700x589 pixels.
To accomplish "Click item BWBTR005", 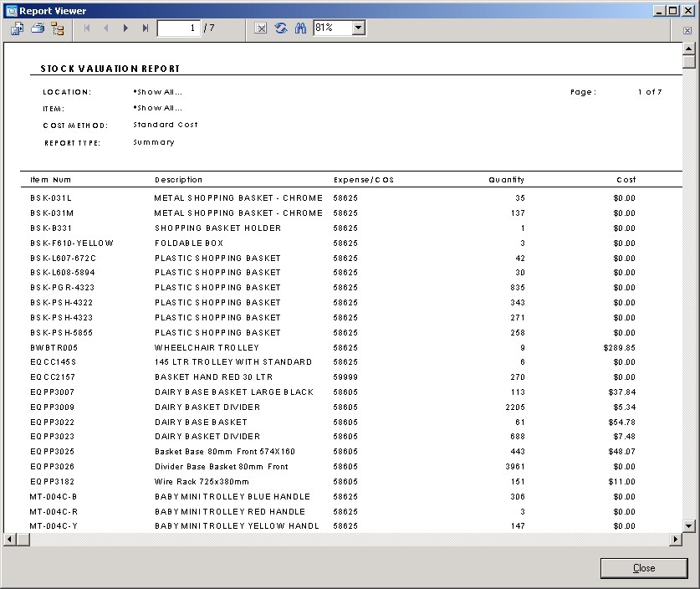I will (54, 348).
